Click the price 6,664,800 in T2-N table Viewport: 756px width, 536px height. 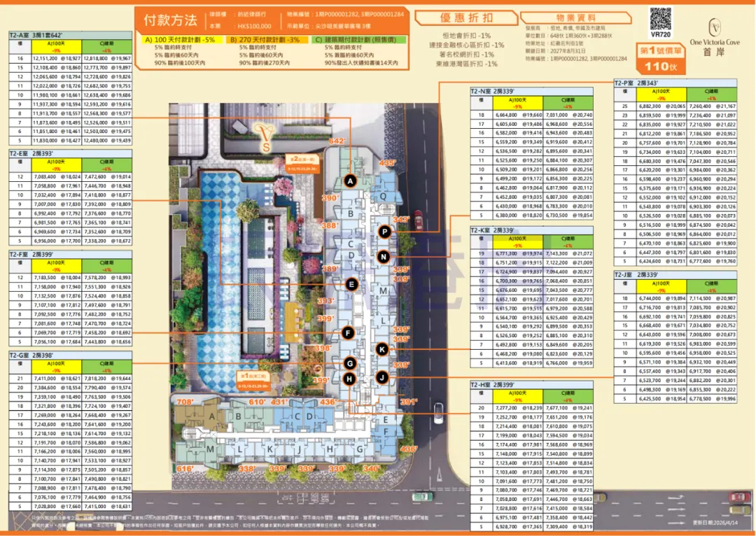tap(506, 115)
